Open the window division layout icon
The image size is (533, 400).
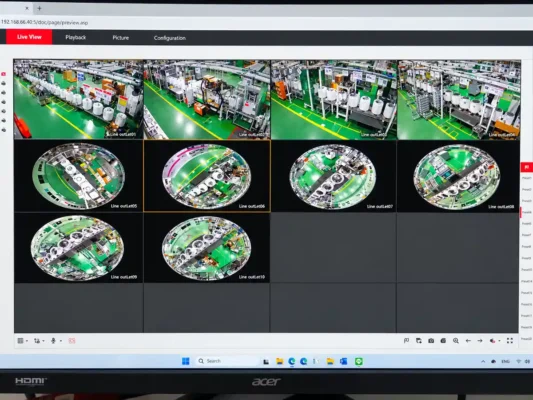tap(20, 341)
